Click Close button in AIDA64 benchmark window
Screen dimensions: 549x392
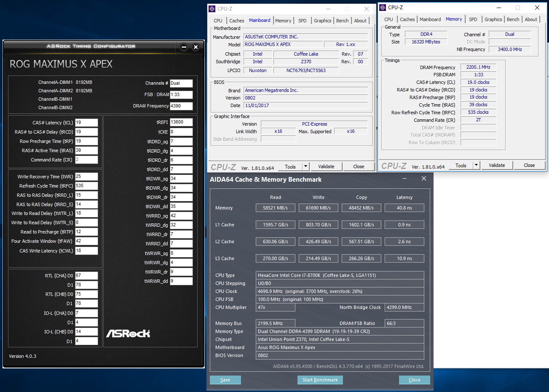[x=415, y=380]
